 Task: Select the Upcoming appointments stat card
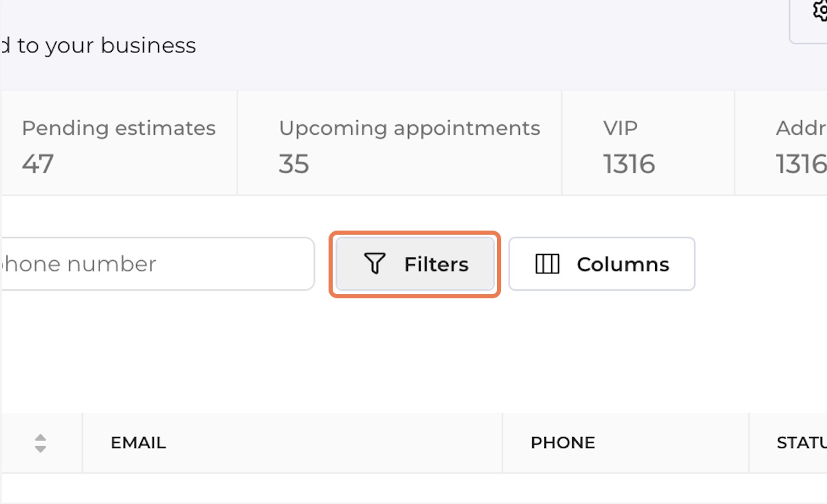399,143
